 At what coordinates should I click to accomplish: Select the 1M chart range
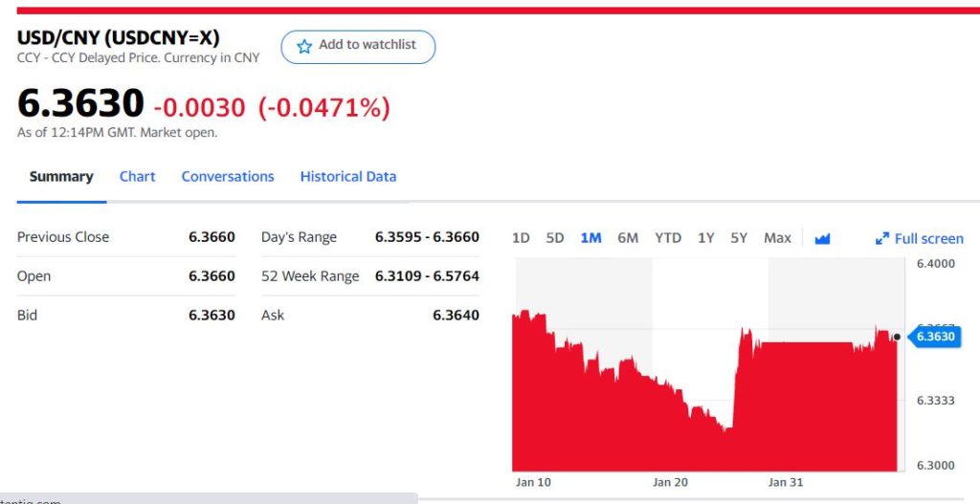(x=590, y=238)
